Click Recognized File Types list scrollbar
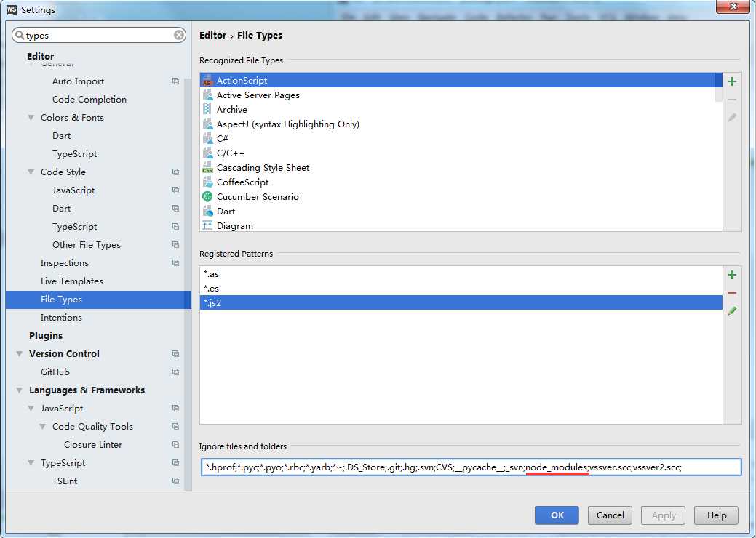Screen dimensions: 756x538 (718, 88)
